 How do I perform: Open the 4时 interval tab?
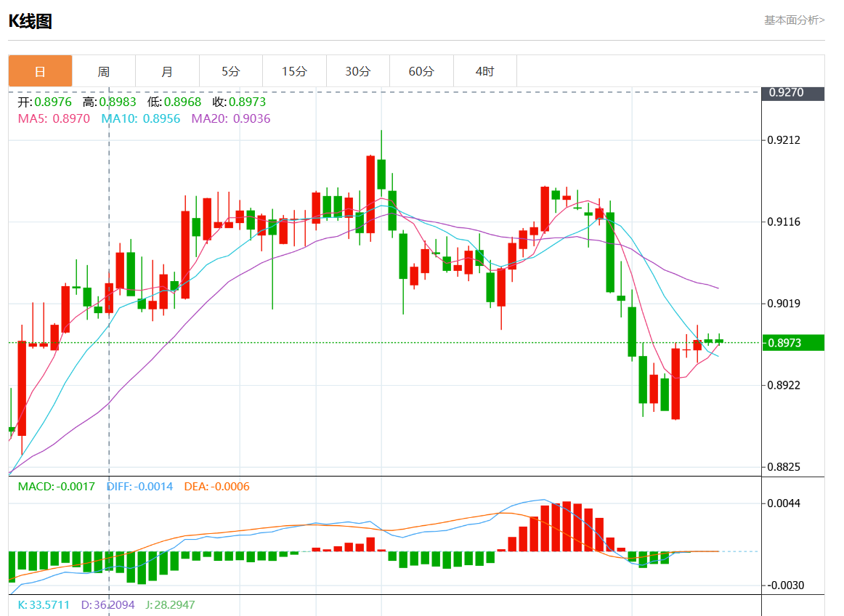(x=485, y=71)
